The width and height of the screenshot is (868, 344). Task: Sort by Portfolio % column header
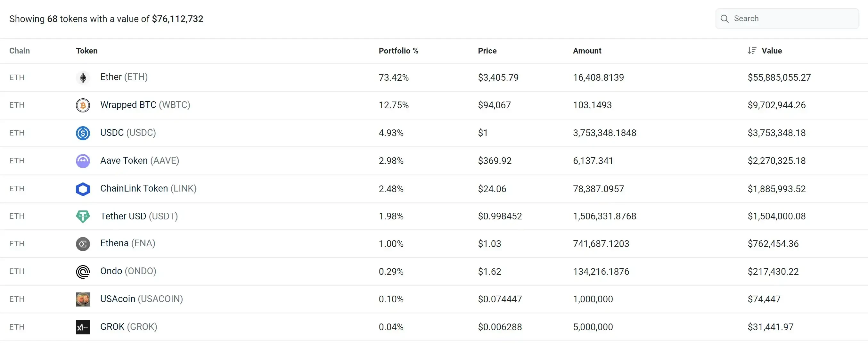point(398,51)
